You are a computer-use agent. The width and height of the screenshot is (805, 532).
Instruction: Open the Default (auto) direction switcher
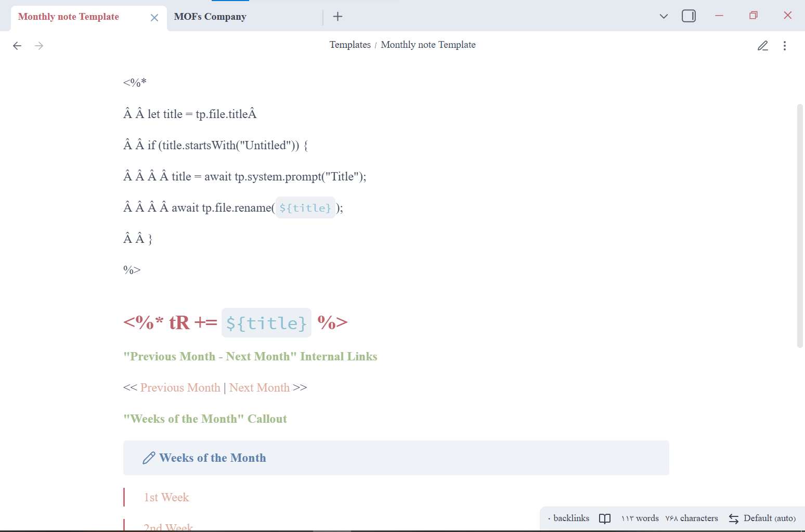coord(762,518)
